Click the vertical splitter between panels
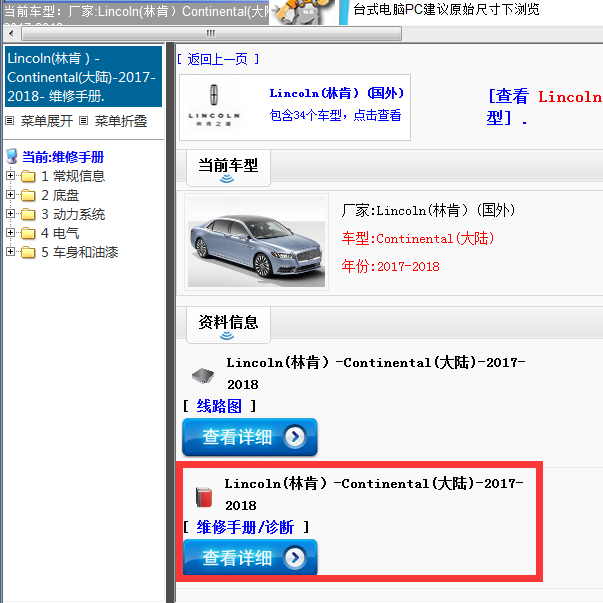This screenshot has height=603, width=603. point(170,322)
